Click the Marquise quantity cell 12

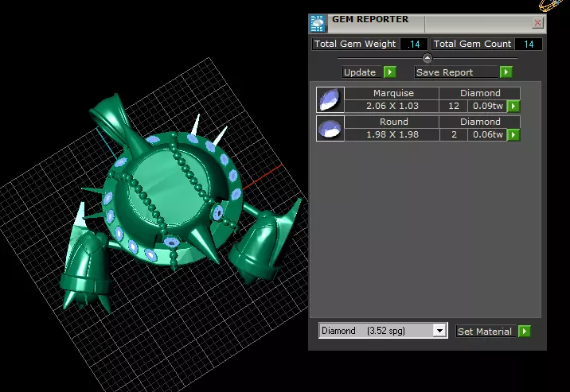pyautogui.click(x=454, y=106)
